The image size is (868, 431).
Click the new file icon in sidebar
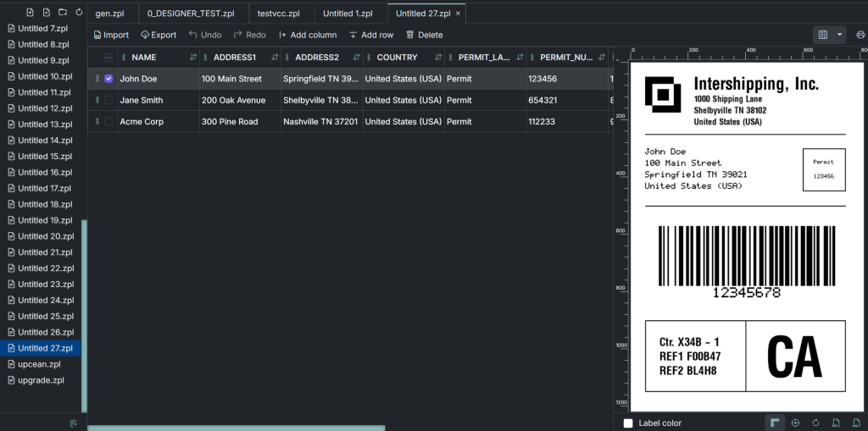pos(47,12)
